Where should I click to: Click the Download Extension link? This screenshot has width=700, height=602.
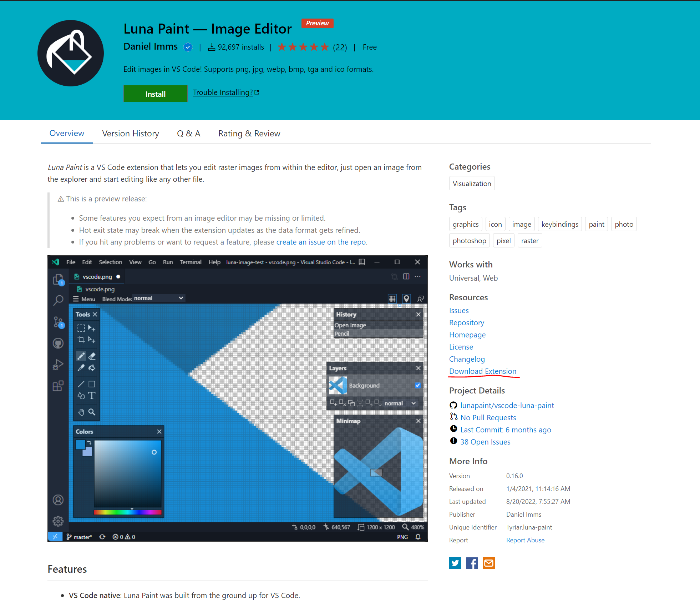[x=483, y=371]
